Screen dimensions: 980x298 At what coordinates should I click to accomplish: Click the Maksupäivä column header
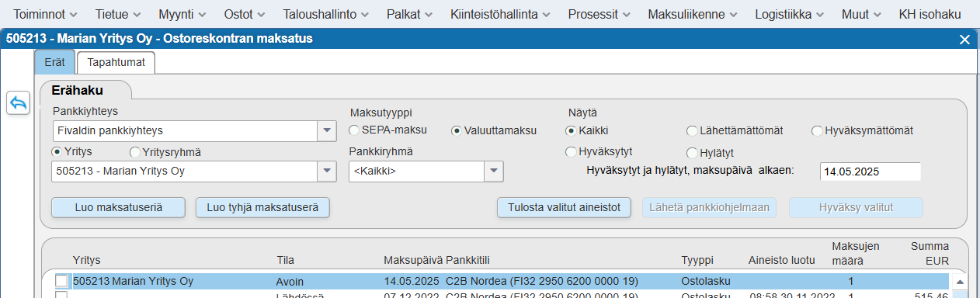click(413, 260)
